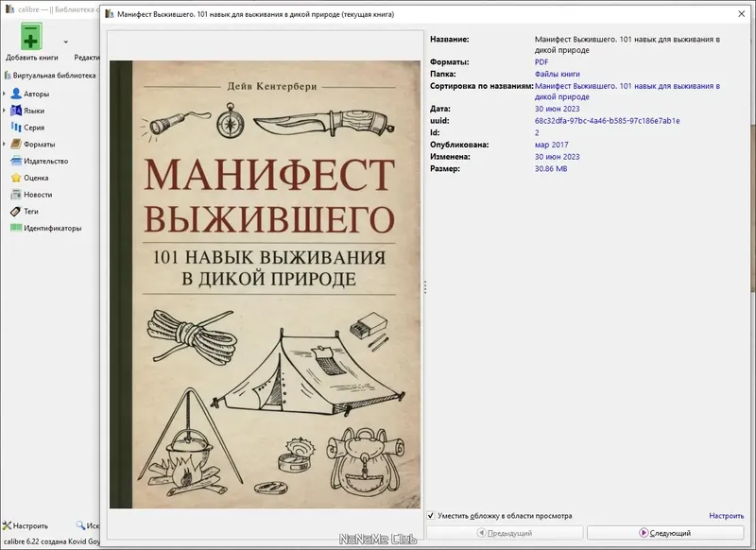The width and height of the screenshot is (756, 550).
Task: Click the published date мар 2017
Action: click(x=551, y=145)
